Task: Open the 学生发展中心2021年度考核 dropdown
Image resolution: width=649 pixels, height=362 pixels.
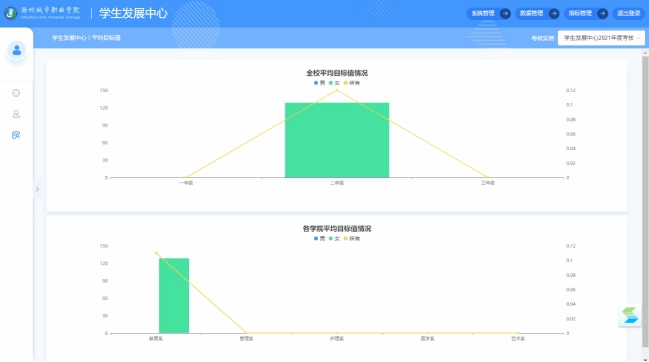Action: [601, 38]
